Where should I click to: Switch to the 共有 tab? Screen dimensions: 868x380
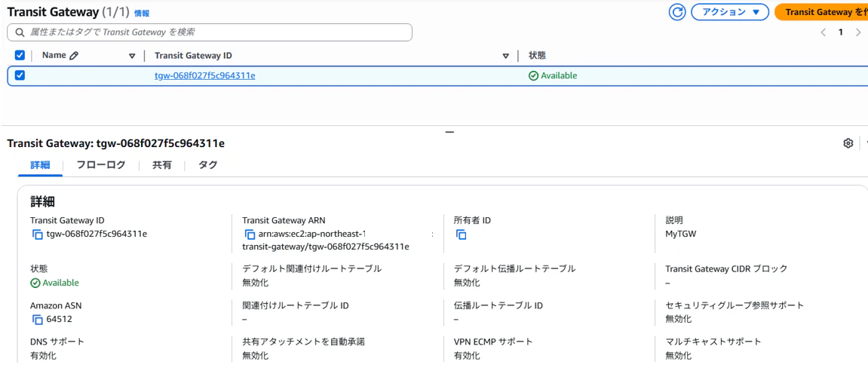[161, 165]
